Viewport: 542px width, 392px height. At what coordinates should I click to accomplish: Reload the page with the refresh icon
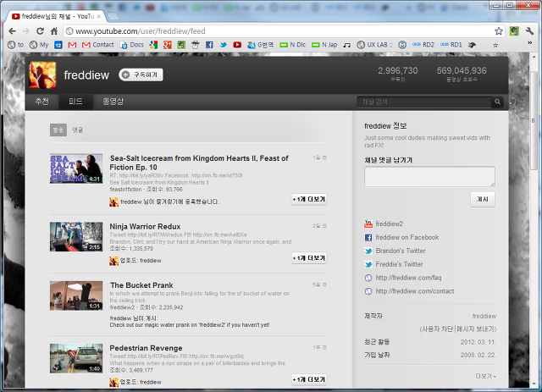pyautogui.click(x=40, y=31)
